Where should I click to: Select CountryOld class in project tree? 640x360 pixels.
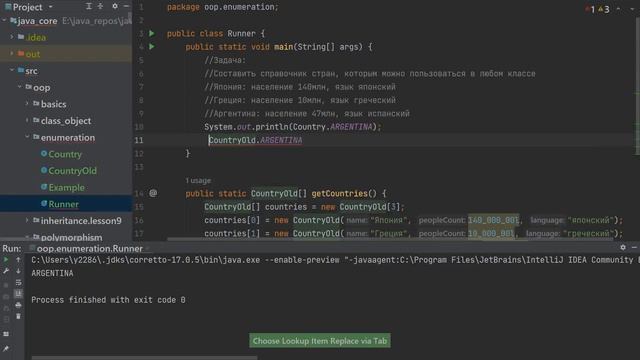[72, 171]
